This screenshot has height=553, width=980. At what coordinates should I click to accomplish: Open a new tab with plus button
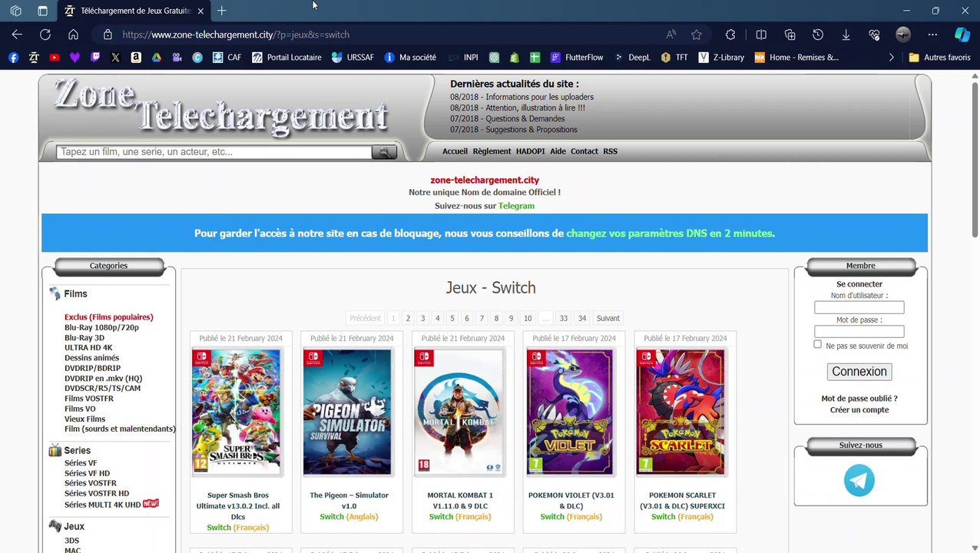point(222,11)
